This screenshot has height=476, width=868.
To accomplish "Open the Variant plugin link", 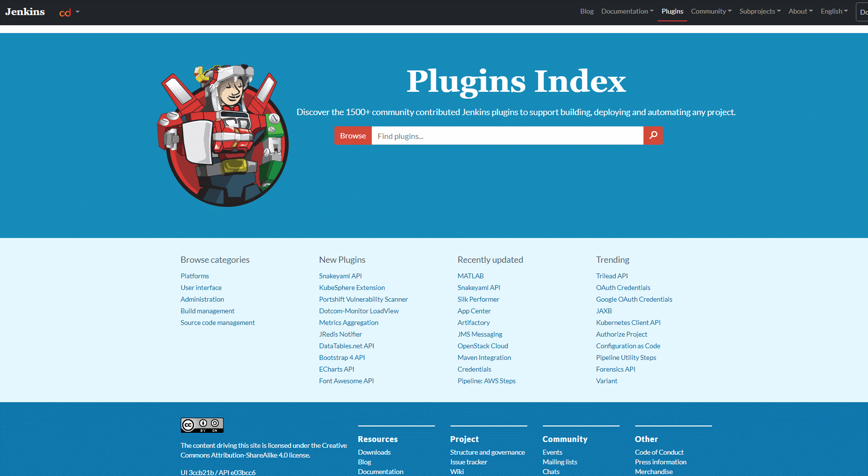I will tap(607, 381).
